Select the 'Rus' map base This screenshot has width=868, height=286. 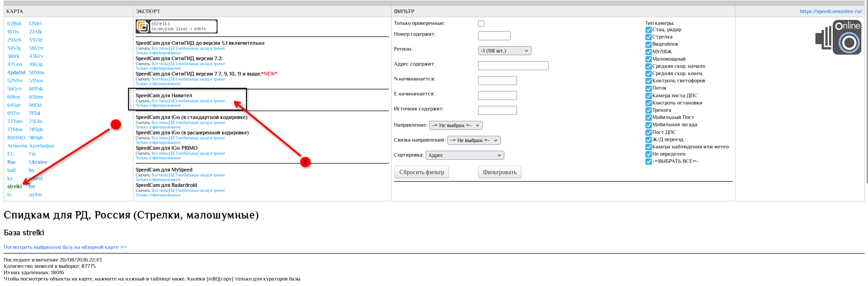pos(11,162)
